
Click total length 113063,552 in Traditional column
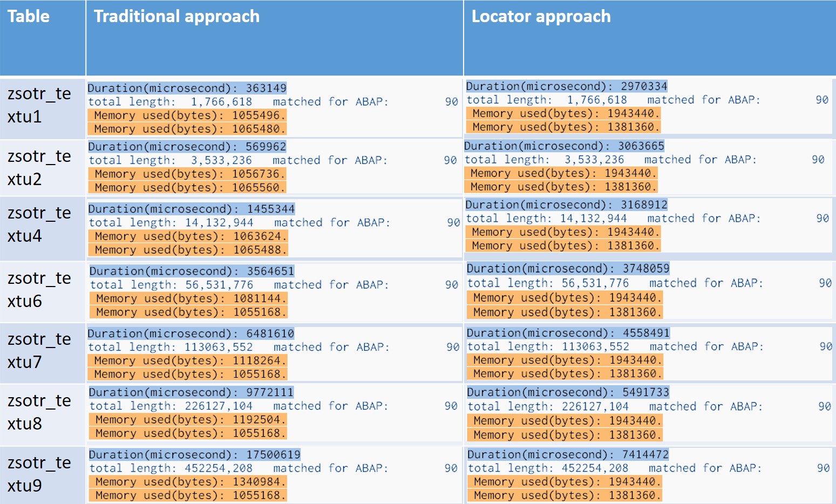tap(219, 347)
